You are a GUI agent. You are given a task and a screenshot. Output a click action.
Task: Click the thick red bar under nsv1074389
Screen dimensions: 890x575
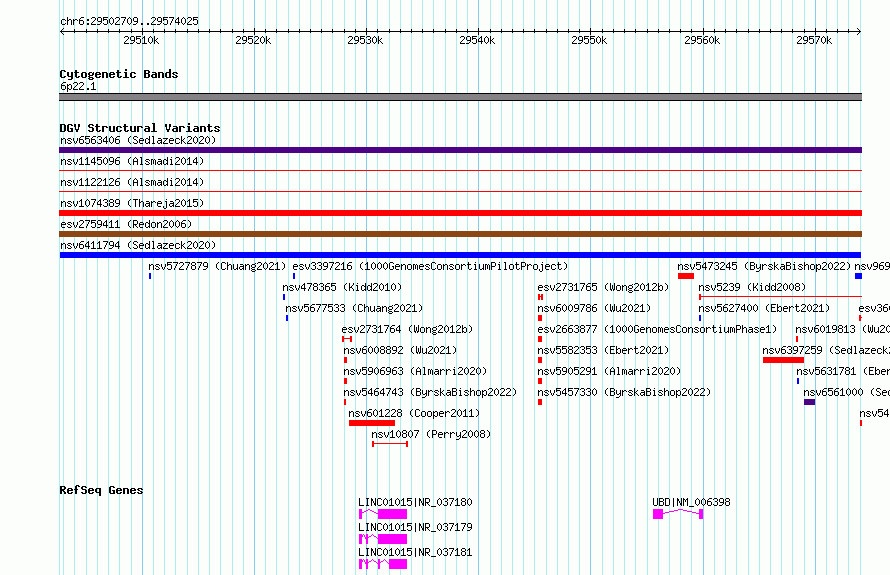point(460,213)
